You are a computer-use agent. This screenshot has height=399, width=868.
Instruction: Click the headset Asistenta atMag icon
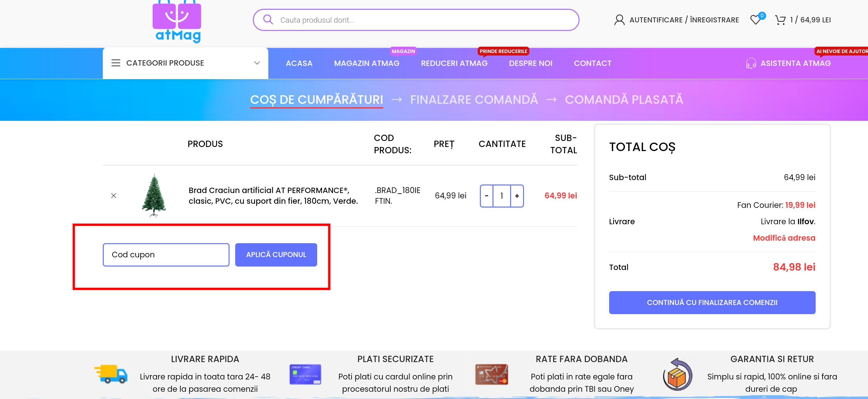tap(751, 63)
